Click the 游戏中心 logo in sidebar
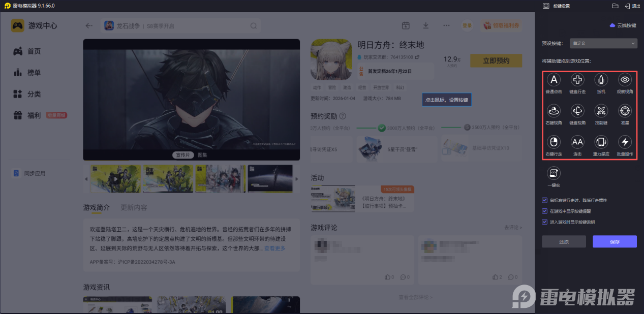Image resolution: width=644 pixels, height=314 pixels. tap(34, 25)
